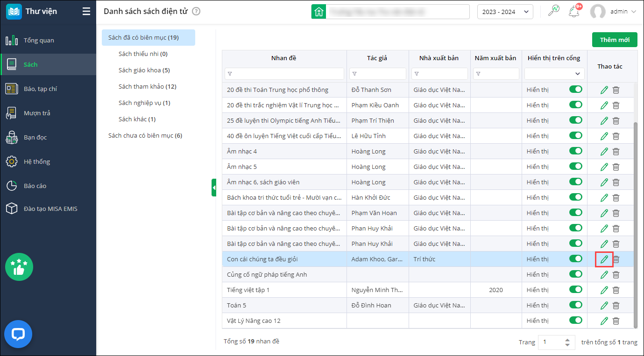Open the Hiển thị trên cổng filter dropdown

[x=554, y=74]
